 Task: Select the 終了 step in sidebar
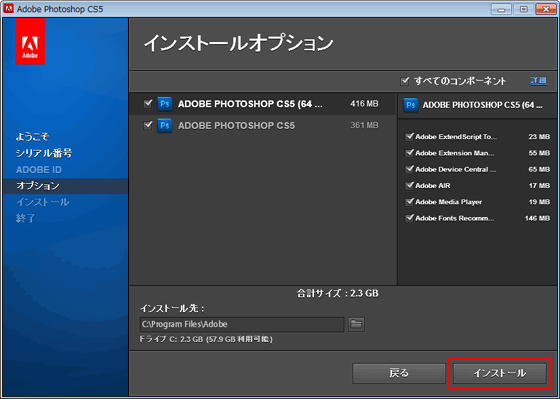click(x=25, y=218)
